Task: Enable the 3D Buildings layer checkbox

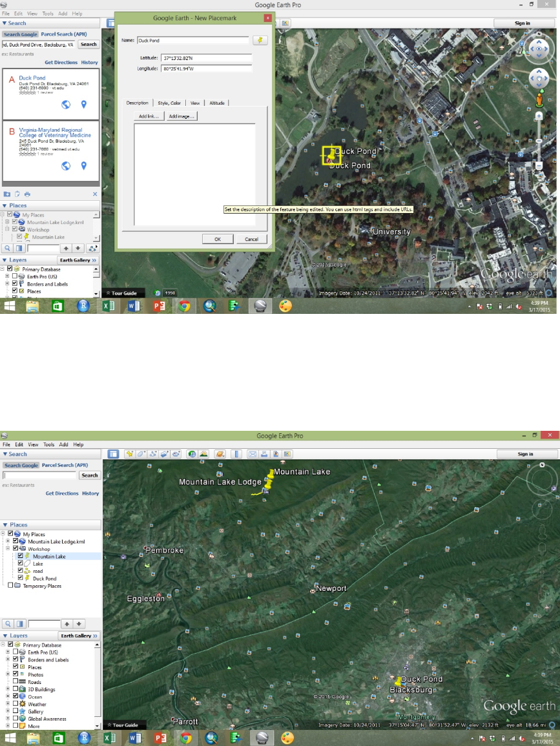Action: [x=16, y=689]
